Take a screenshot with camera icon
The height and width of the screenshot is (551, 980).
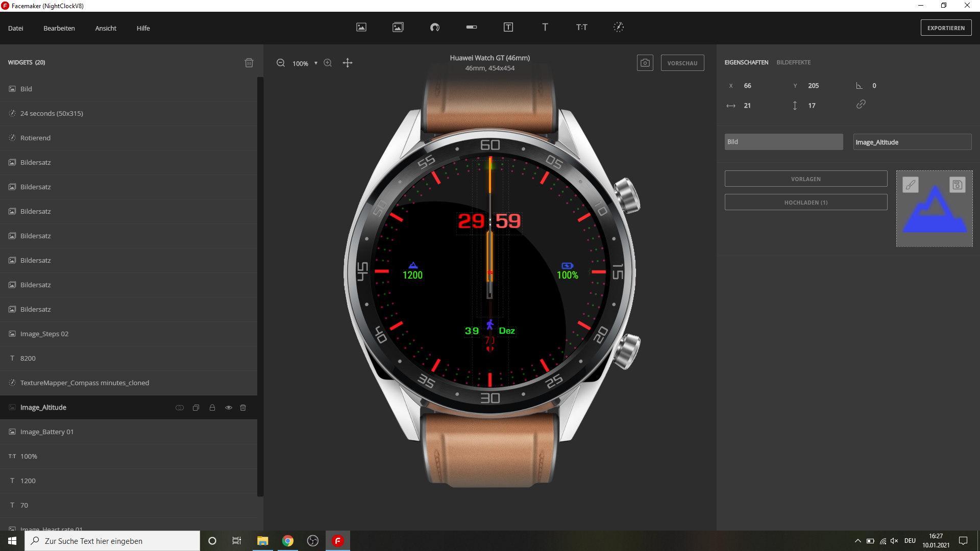coord(645,63)
